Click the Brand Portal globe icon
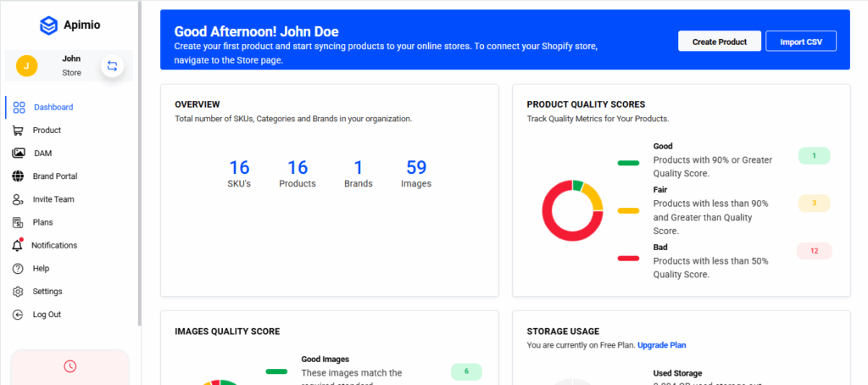This screenshot has height=385, width=868. click(x=18, y=176)
